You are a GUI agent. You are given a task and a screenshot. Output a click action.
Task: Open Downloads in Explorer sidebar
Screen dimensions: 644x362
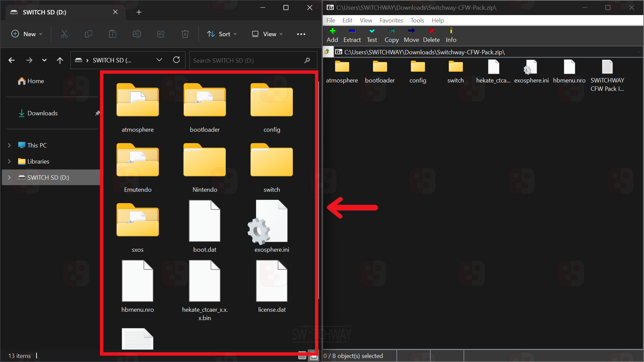coord(38,113)
